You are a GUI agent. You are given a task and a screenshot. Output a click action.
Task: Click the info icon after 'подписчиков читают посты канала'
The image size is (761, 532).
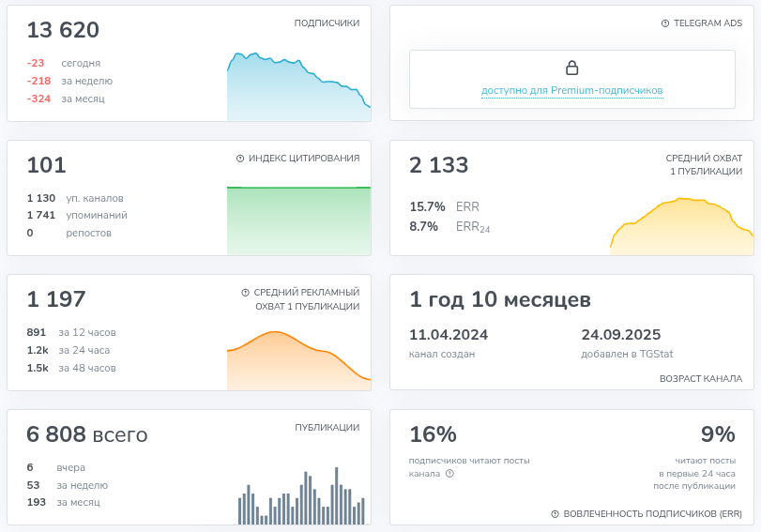tap(449, 473)
